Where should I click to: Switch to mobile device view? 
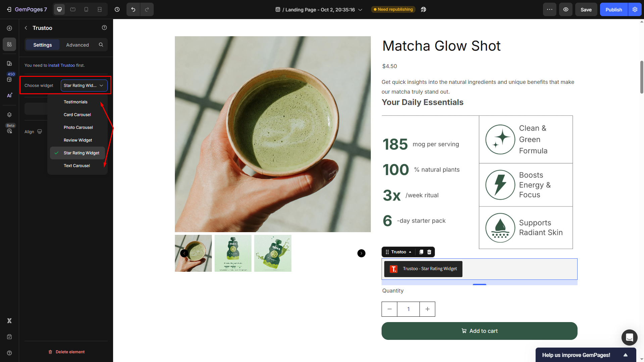86,9
